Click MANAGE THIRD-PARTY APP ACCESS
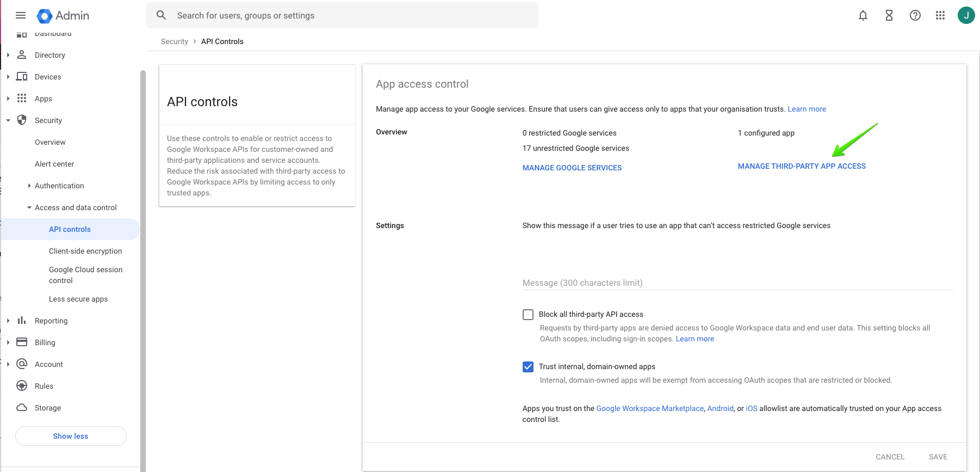The image size is (980, 472). (802, 166)
